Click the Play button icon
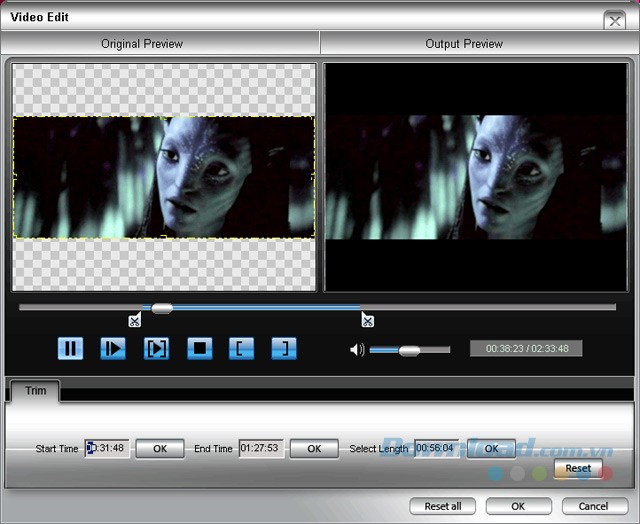 (113, 348)
